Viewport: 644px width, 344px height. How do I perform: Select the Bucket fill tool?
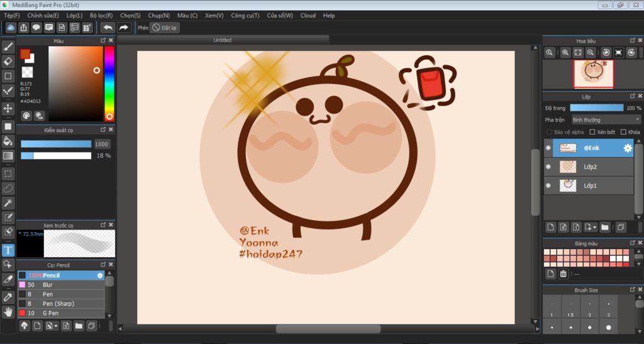coord(8,141)
